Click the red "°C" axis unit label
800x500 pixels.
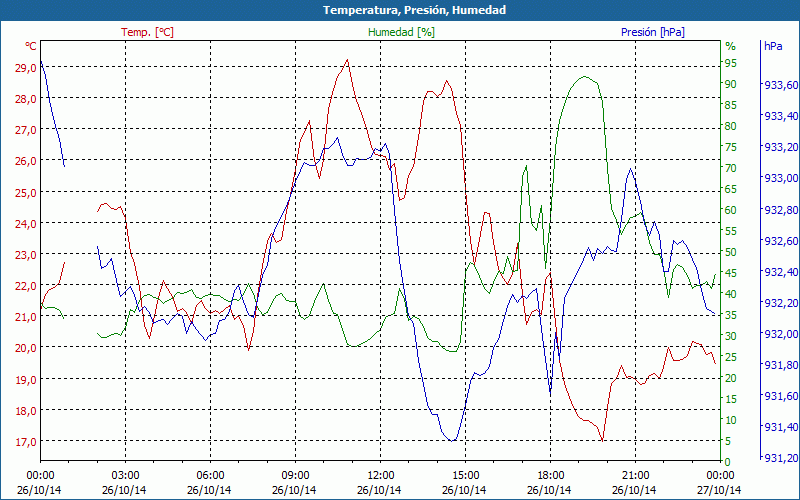[31, 46]
